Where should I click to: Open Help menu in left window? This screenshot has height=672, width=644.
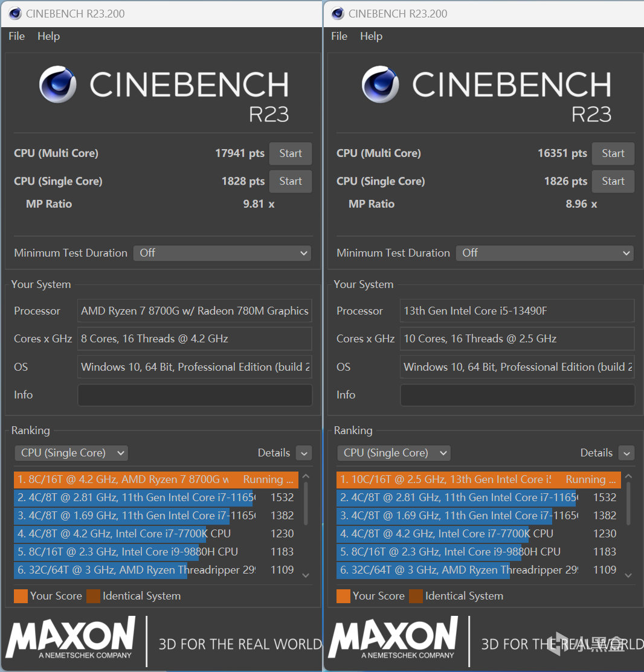pos(48,36)
